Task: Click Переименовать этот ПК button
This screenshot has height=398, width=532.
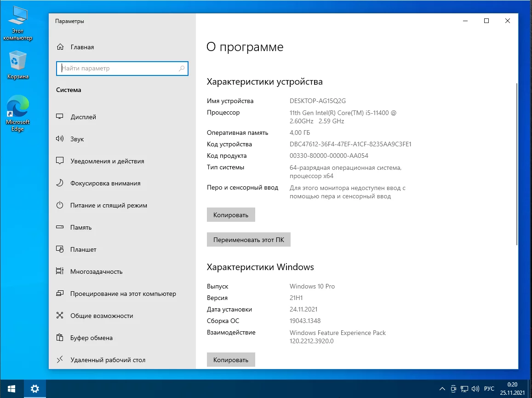Action: tap(248, 239)
